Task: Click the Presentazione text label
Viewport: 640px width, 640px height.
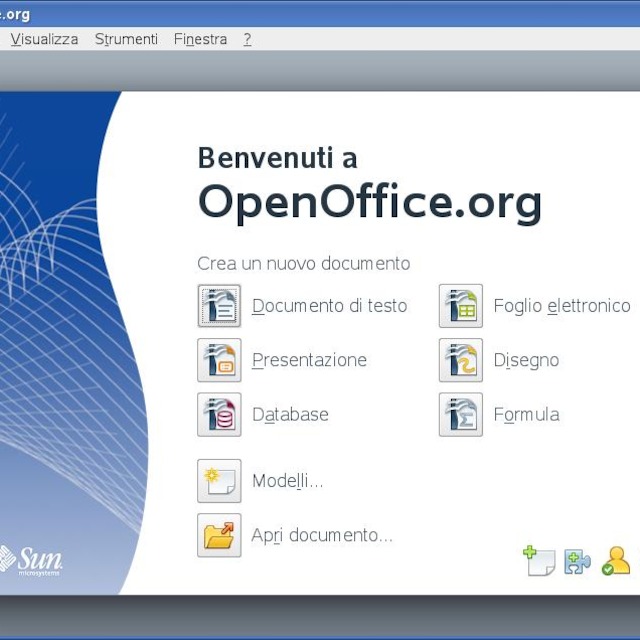Action: 309,360
